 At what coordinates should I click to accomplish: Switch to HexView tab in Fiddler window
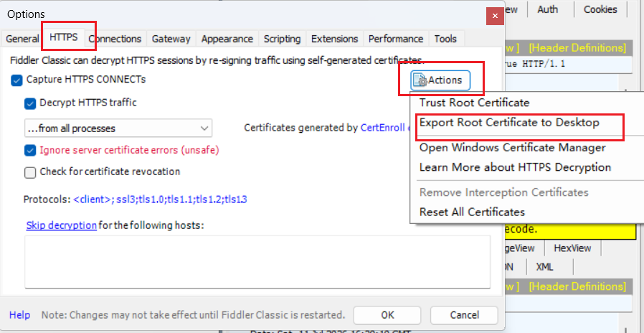(572, 248)
